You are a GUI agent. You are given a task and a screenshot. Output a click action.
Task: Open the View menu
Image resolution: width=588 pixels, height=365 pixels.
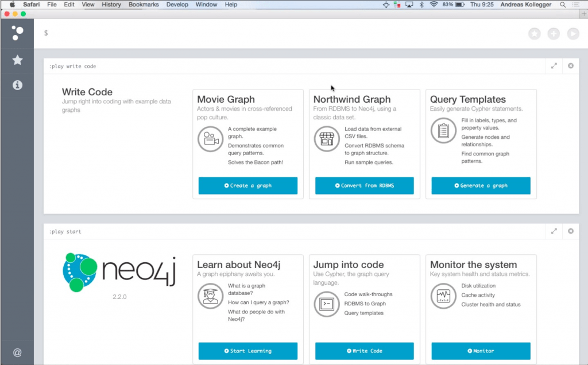coord(88,5)
